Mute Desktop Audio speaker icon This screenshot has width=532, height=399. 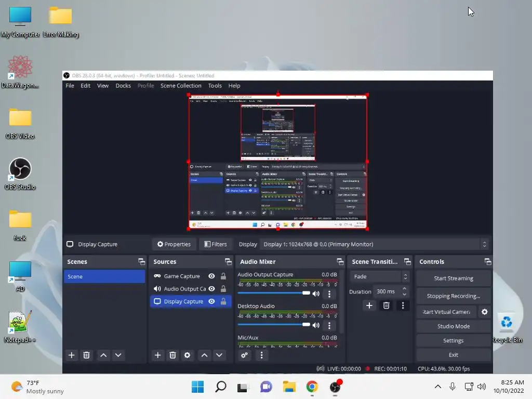click(x=316, y=325)
